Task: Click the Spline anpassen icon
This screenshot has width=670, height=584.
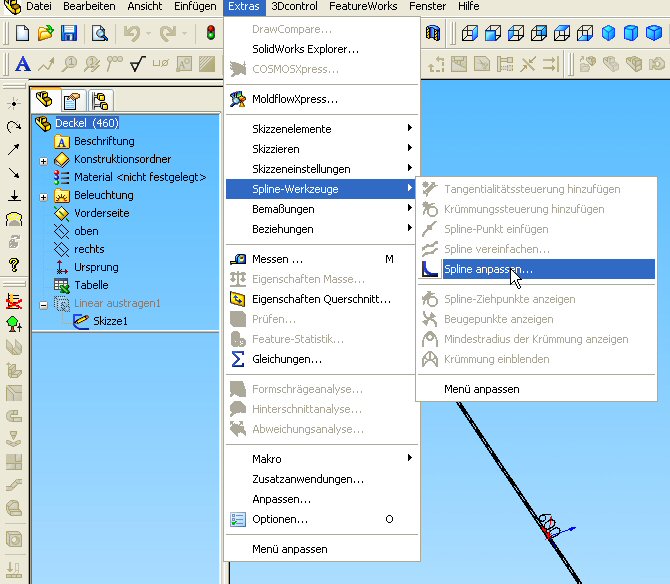Action: click(x=430, y=269)
